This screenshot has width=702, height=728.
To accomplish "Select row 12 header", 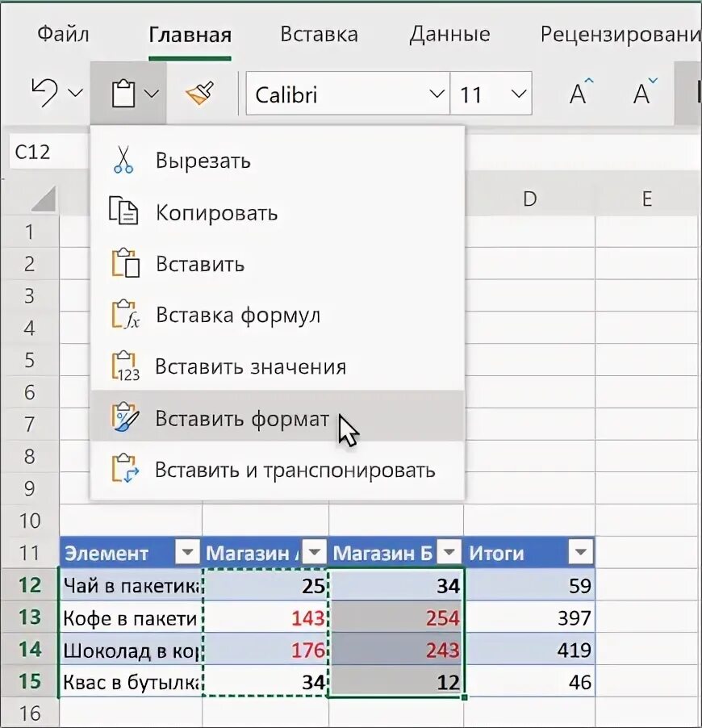I will pyautogui.click(x=30, y=585).
